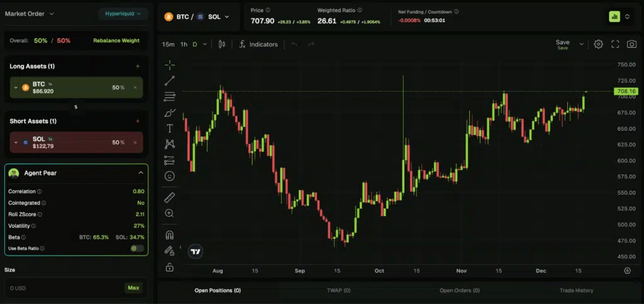644x304 pixels.
Task: Toggle stay in drawing mode pencil-lock
Action: coord(169,251)
